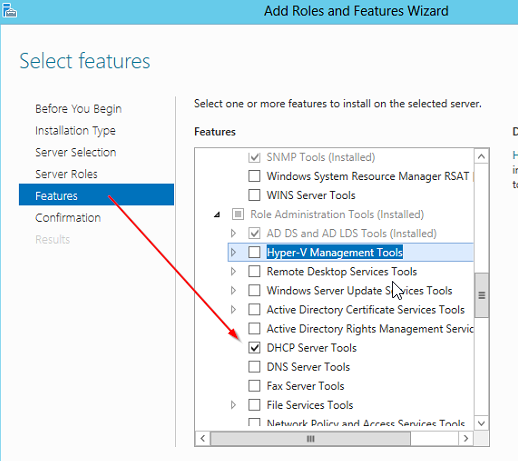Click the wizard icon in title bar
Screen dimensions: 518x461
(9, 11)
